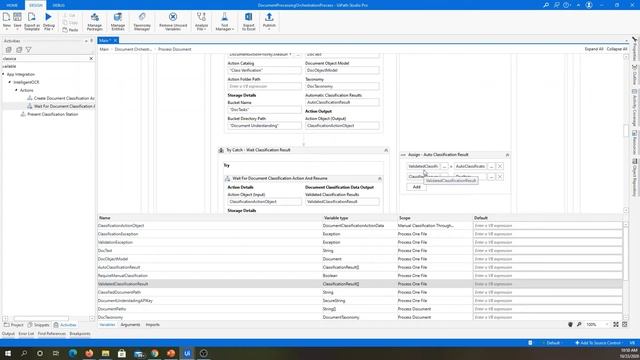
Task: Run Debug File play icon
Action: [49, 17]
